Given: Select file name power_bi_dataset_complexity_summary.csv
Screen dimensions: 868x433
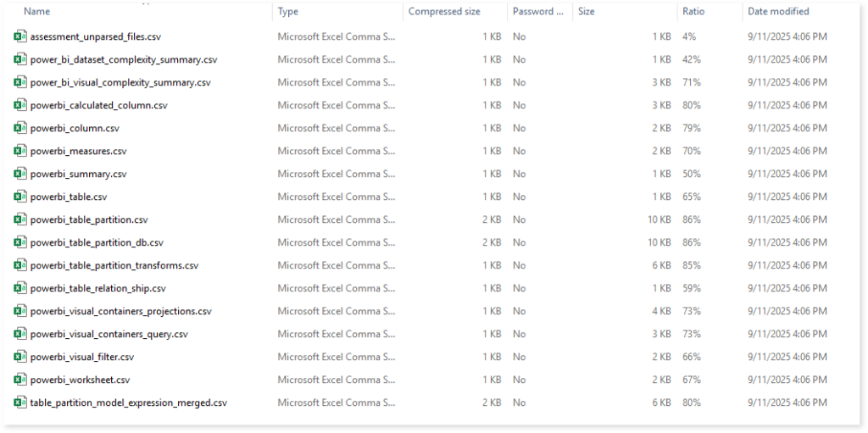Looking at the screenshot, I should click(124, 59).
